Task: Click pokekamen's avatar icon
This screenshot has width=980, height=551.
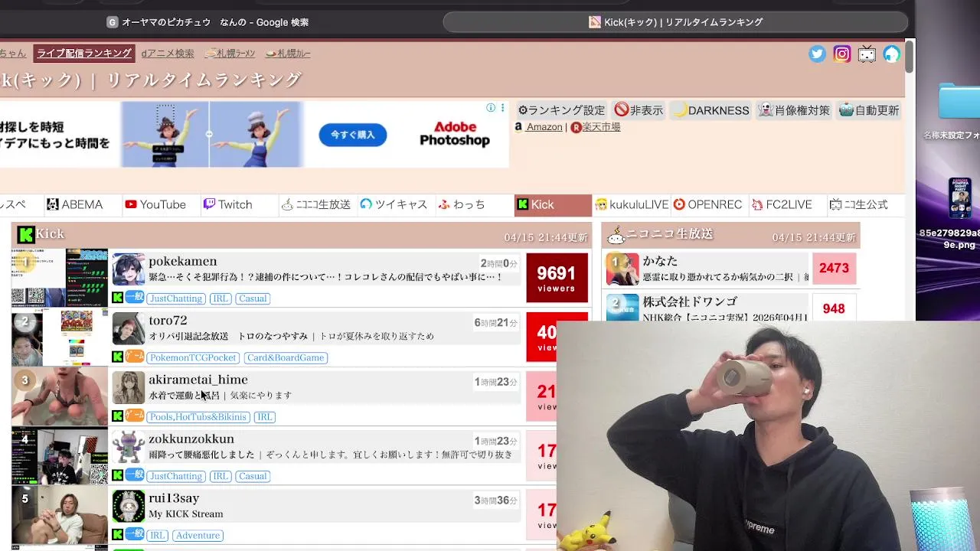Action: click(129, 269)
